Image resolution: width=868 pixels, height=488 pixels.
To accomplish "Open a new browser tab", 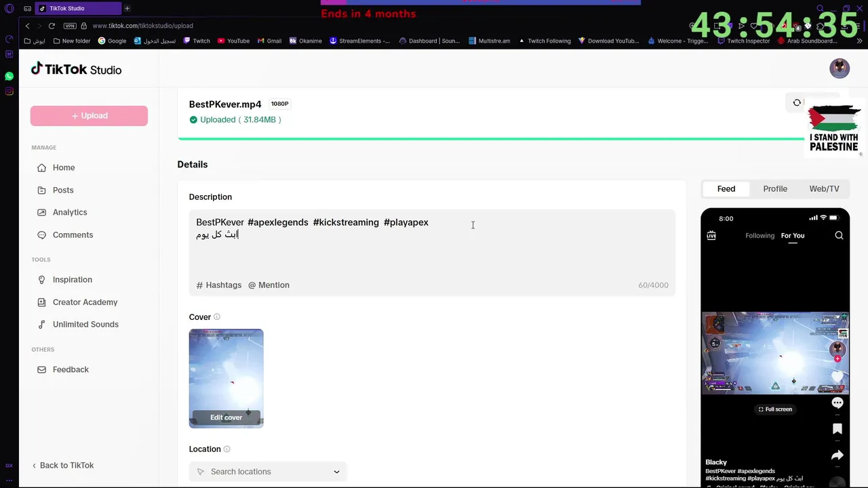I will click(127, 8).
